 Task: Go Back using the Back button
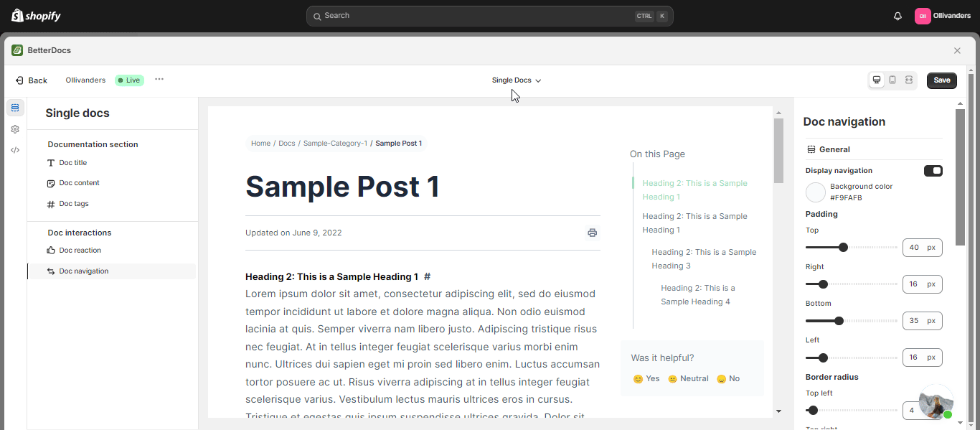click(x=32, y=80)
